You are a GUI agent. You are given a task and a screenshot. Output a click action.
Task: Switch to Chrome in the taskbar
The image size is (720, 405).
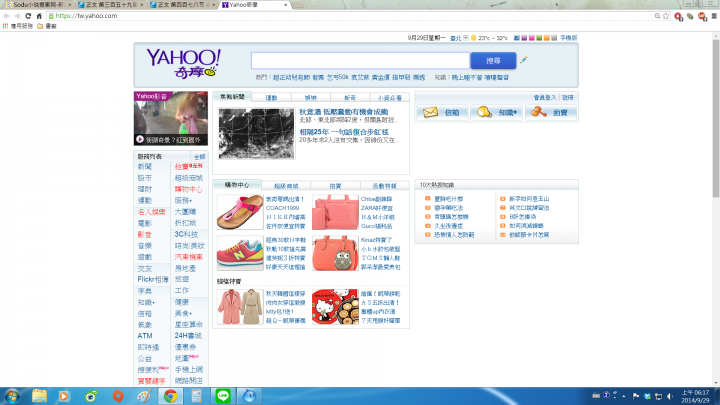pyautogui.click(x=170, y=396)
